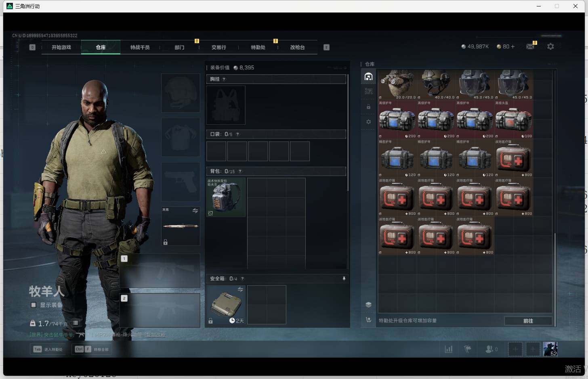The height and width of the screenshot is (379, 588).
Task: Click the E key next-tab icon
Action: point(326,47)
